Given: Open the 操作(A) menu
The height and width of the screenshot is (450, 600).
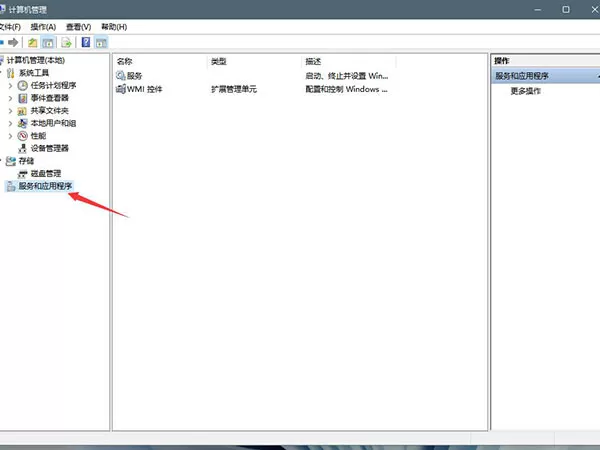Looking at the screenshot, I should (43, 27).
